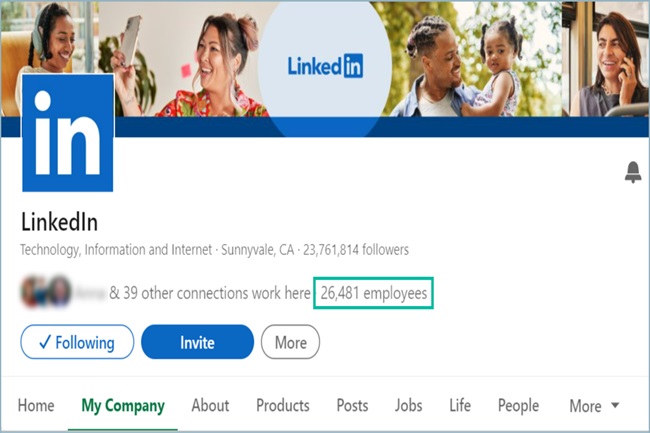Switch to the People tab
This screenshot has width=650, height=433.
tap(518, 406)
